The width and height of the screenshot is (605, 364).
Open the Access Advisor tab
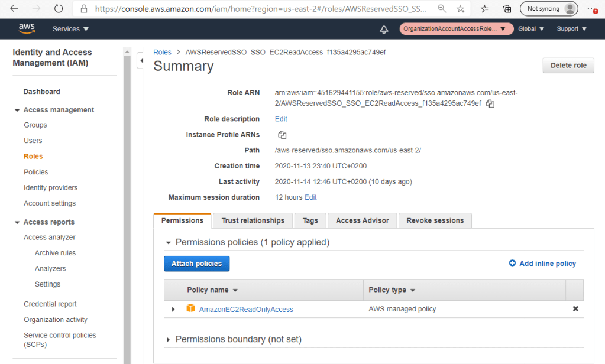click(362, 220)
